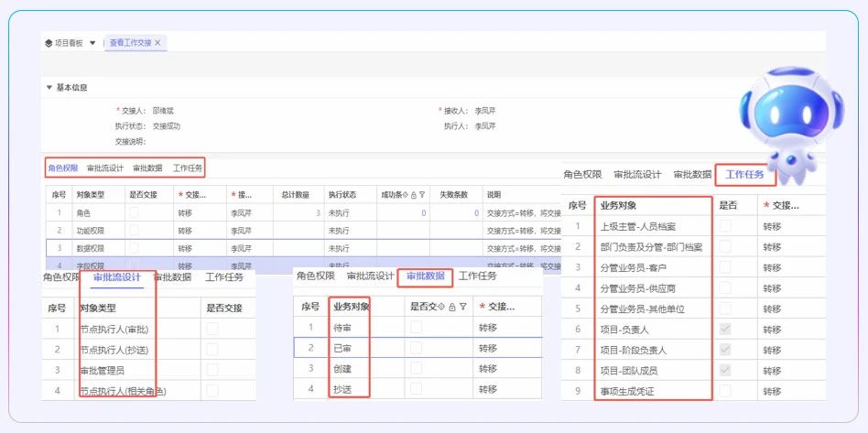Image resolution: width=868 pixels, height=433 pixels.
Task: Click the 项目看板 layers icon
Action: click(x=49, y=43)
